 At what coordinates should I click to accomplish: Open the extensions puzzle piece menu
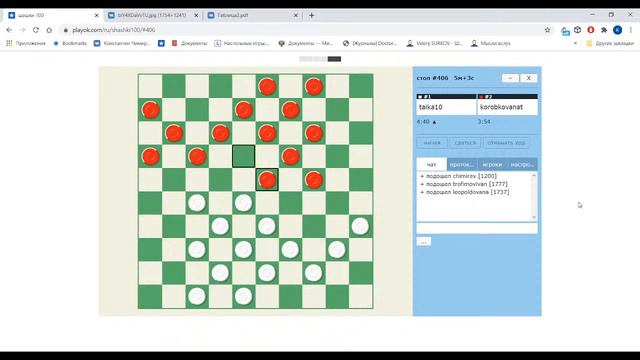tap(604, 30)
